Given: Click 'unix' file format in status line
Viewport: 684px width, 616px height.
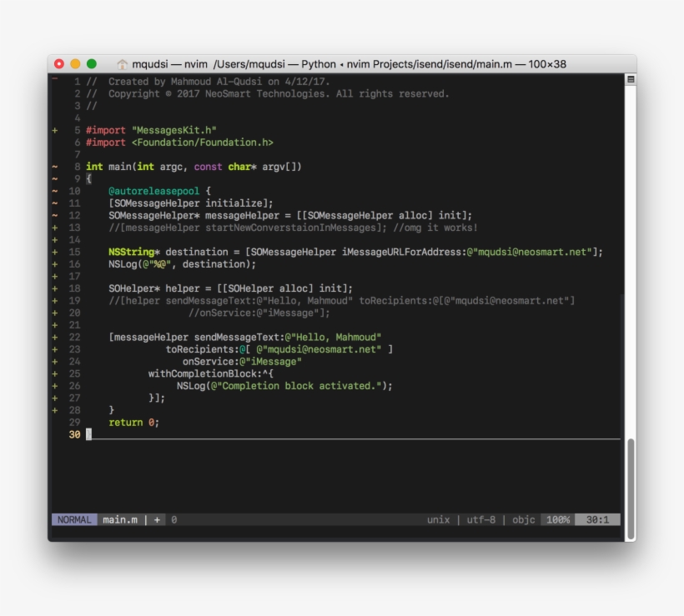Looking at the screenshot, I should pyautogui.click(x=438, y=519).
